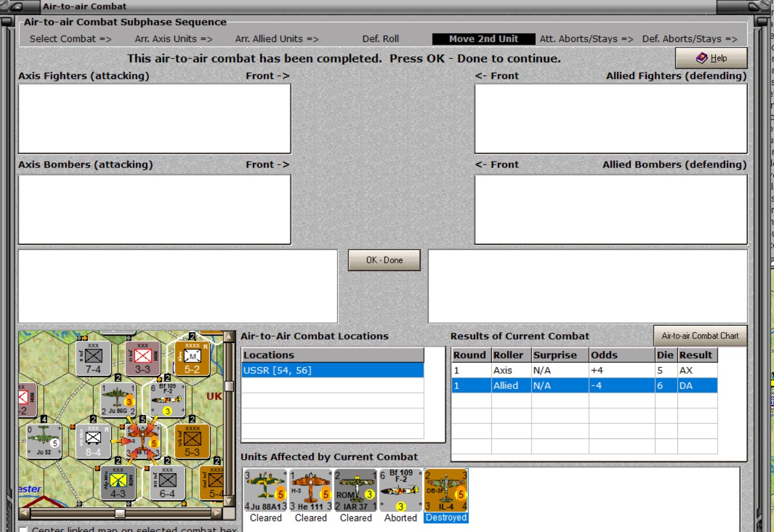Click the Ju 52 transport counter on map
Viewport: 774px width, 532px height.
click(44, 441)
